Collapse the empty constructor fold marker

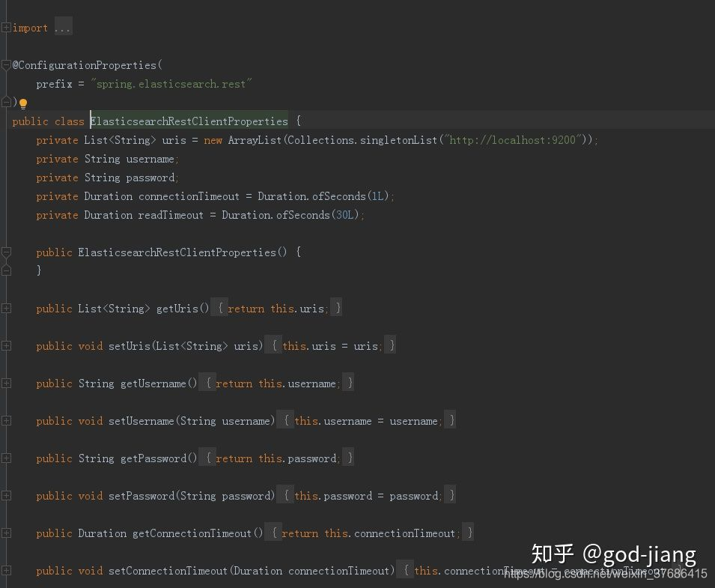[6, 252]
